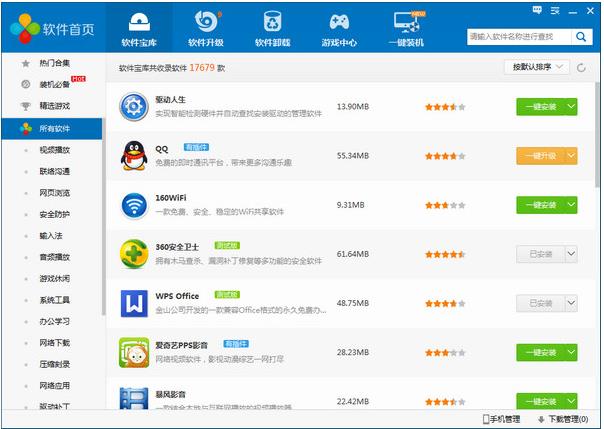Click the star rating of 驱动人生
The height and width of the screenshot is (429, 604).
pos(445,107)
